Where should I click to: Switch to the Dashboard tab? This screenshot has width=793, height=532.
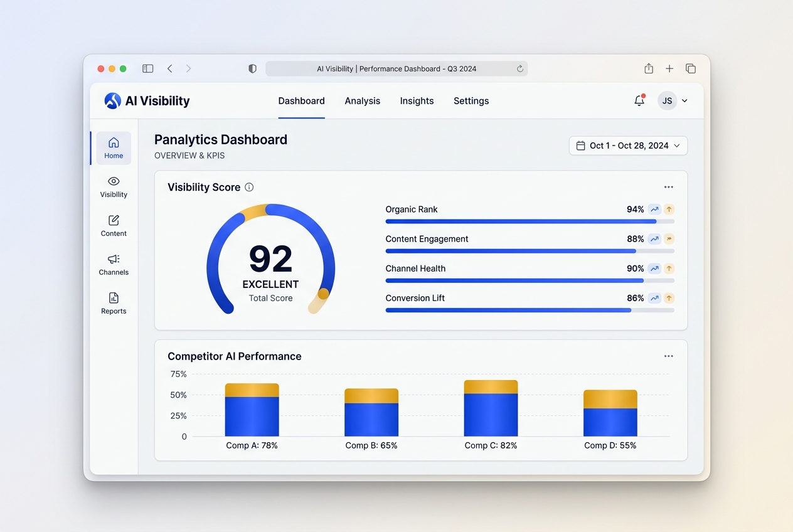[x=301, y=101]
